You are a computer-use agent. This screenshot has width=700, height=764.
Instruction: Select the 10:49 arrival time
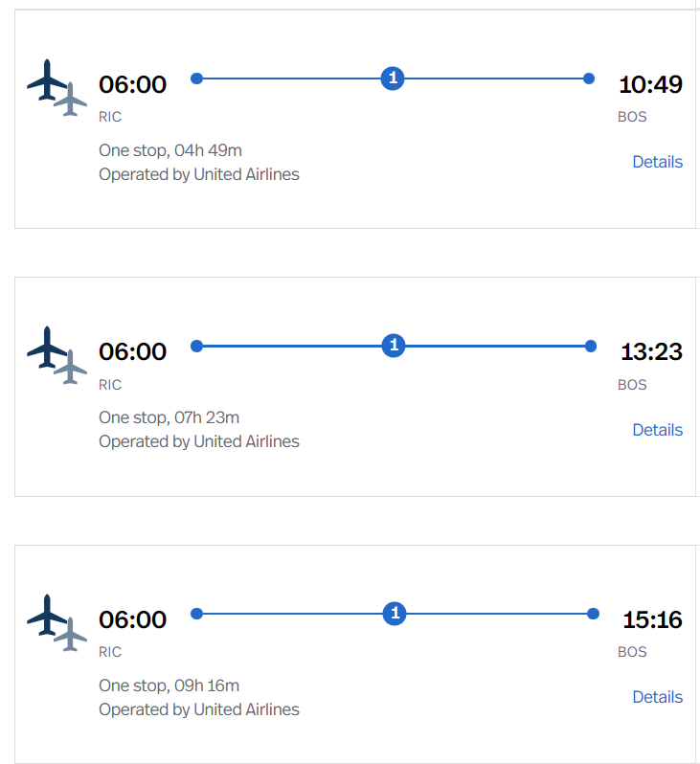pyautogui.click(x=650, y=85)
